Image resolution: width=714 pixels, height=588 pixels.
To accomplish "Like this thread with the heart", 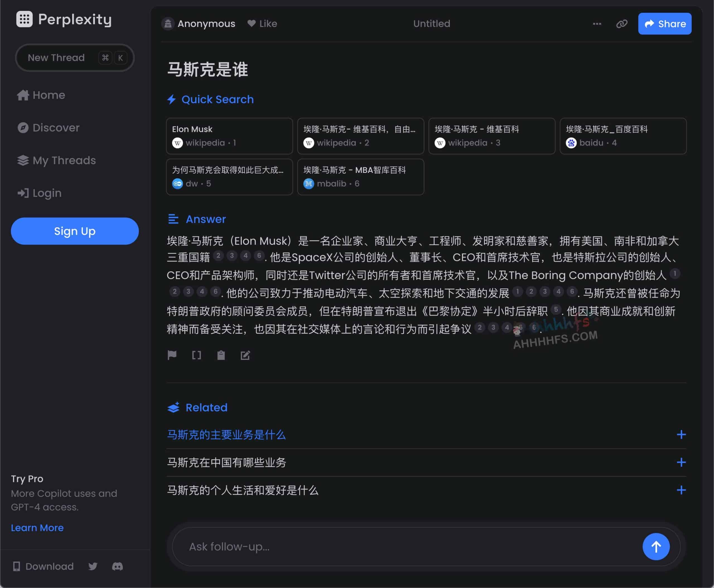I will coord(262,23).
